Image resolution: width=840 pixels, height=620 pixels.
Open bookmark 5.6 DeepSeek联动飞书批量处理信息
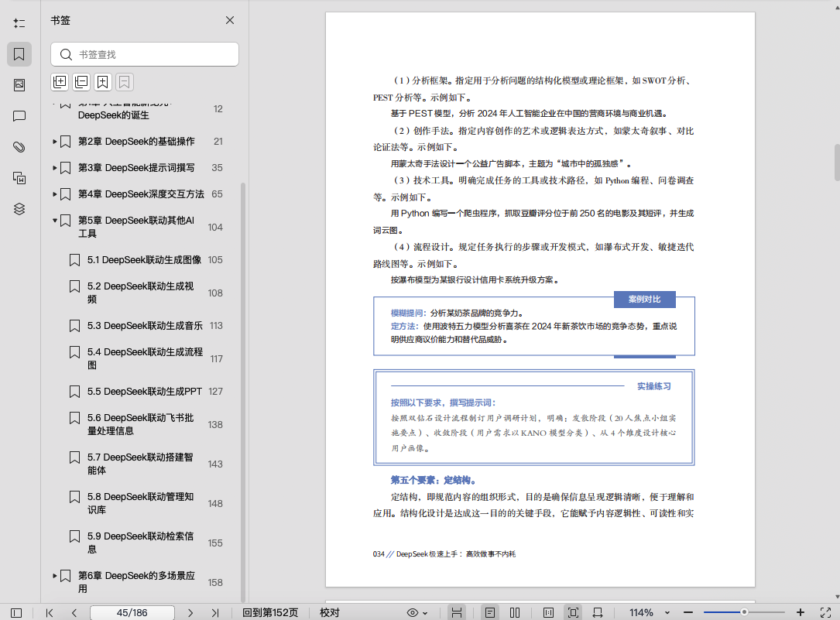(x=140, y=424)
